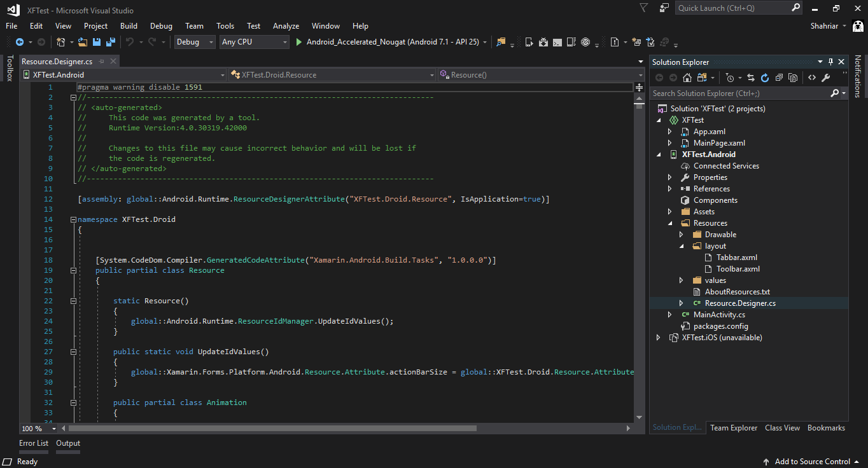Click Sync with Active Document icon
The image size is (868, 468).
point(750,78)
